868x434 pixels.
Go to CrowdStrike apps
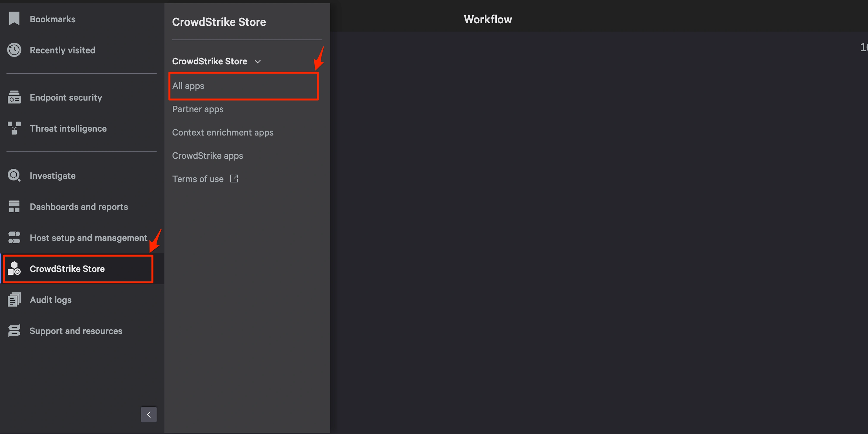coord(208,155)
